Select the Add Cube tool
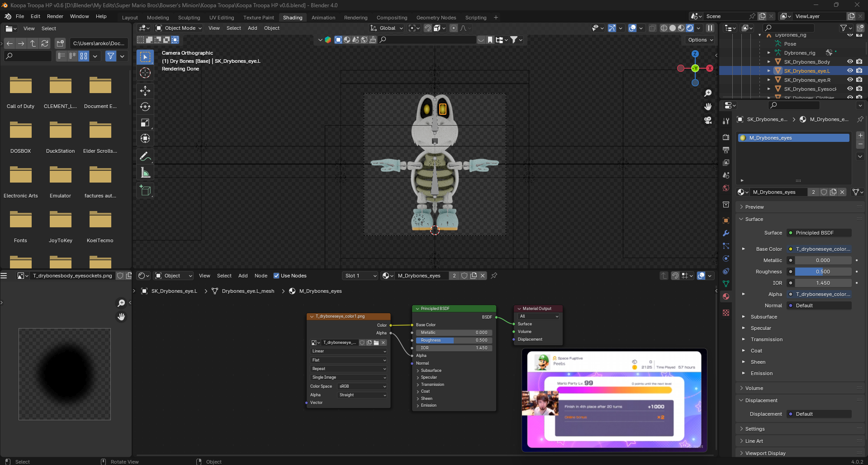 click(x=145, y=191)
